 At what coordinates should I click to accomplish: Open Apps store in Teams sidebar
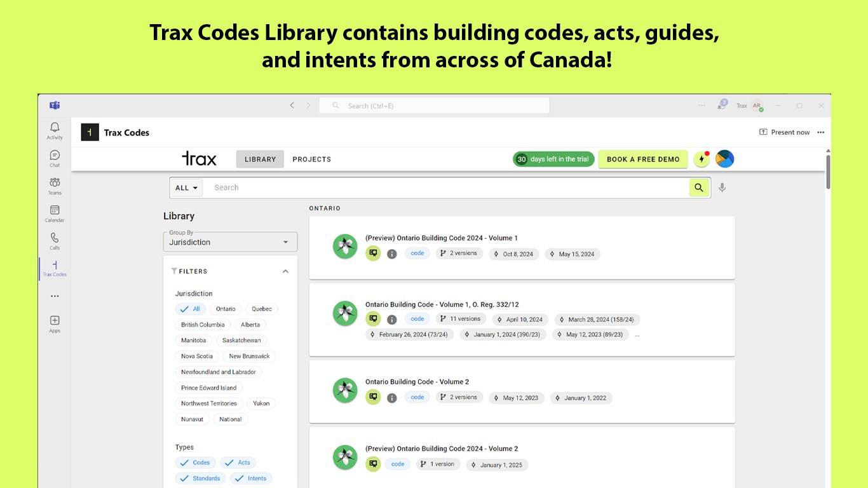point(55,324)
